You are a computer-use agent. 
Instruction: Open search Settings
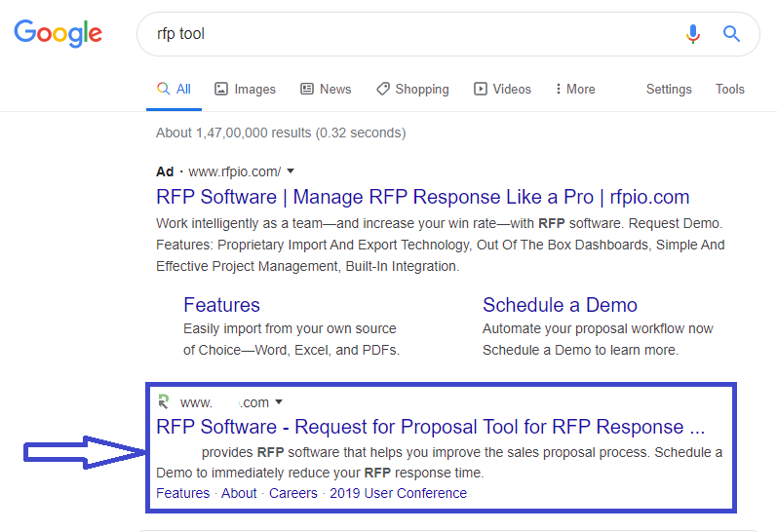click(x=669, y=89)
